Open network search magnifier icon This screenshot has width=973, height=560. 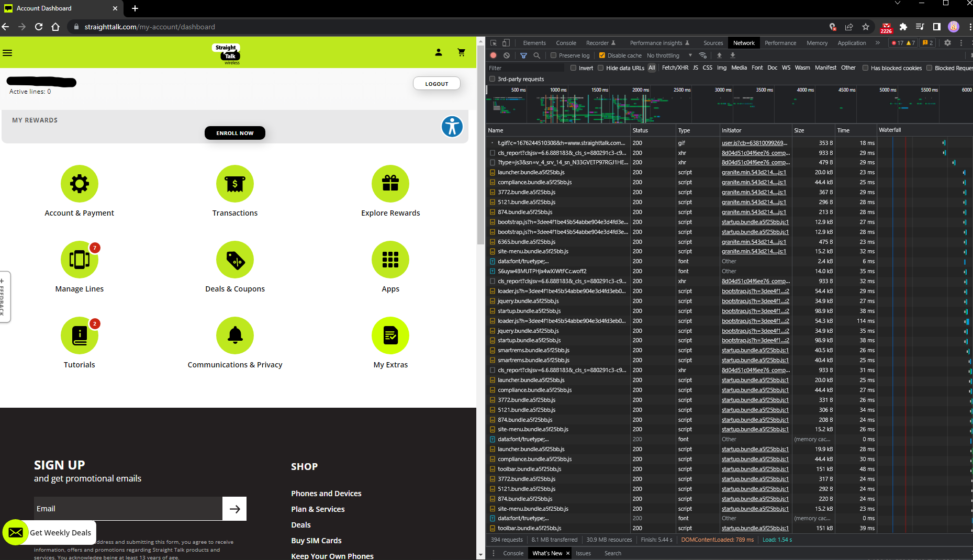(x=536, y=55)
